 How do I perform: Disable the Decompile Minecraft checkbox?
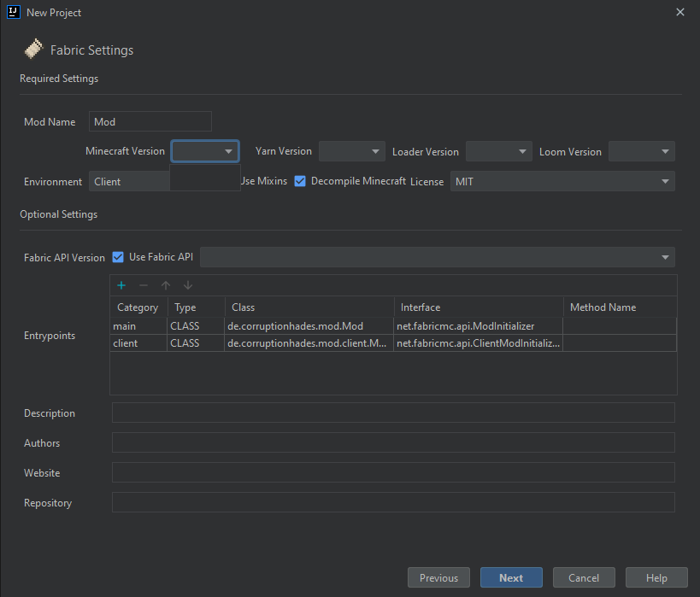[300, 181]
